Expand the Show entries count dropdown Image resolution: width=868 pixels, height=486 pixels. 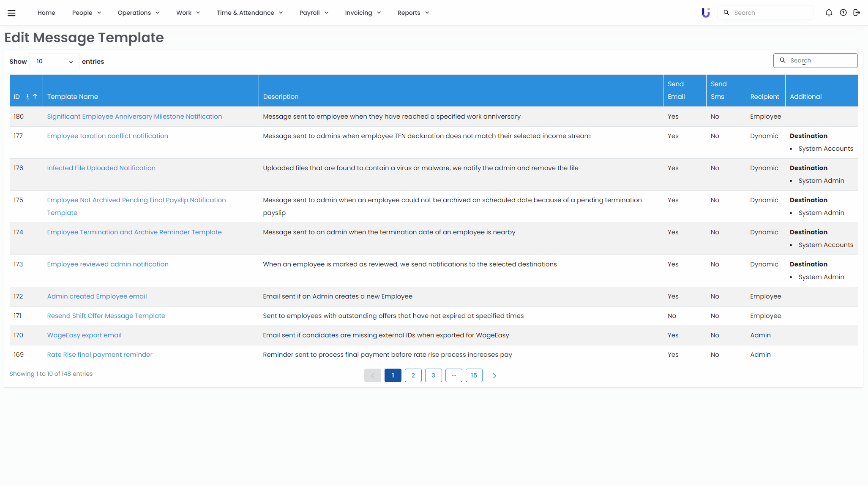(54, 62)
